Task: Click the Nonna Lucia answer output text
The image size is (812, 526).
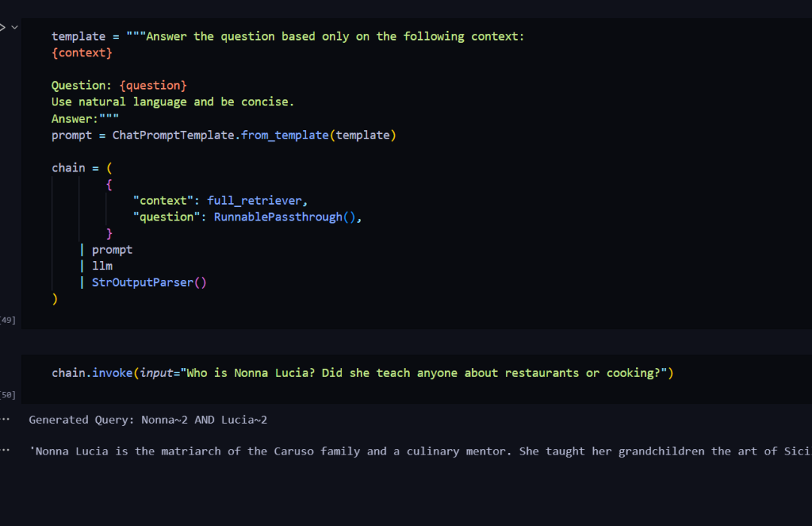Action: 420,452
